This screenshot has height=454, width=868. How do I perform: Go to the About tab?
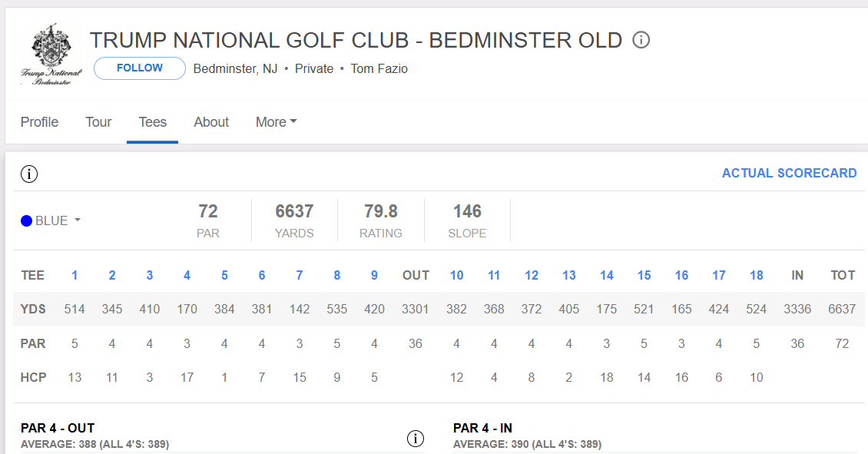click(211, 122)
